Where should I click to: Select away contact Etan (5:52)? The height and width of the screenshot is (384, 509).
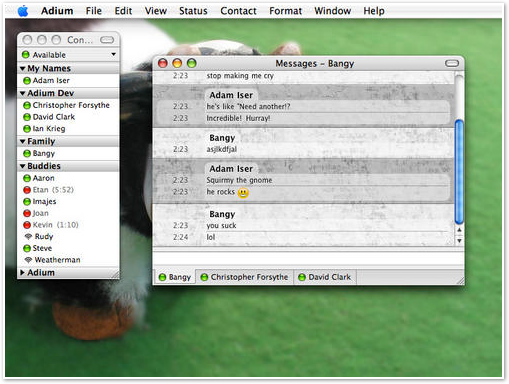click(x=68, y=190)
